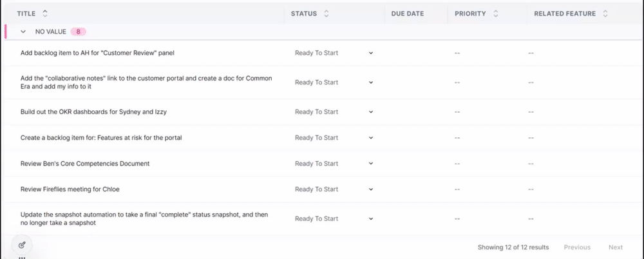The image size is (644, 259).
Task: Click priority cell for Review Ben's Core Competencies
Action: [x=457, y=164]
